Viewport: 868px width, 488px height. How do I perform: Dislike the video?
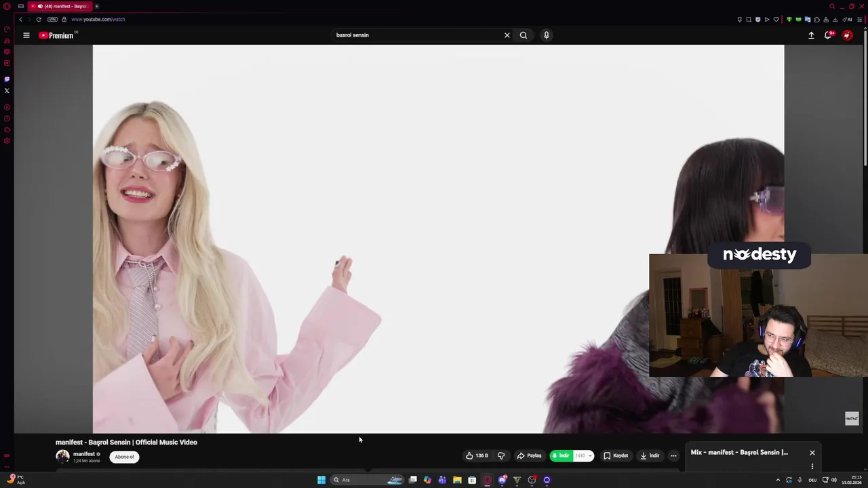501,455
